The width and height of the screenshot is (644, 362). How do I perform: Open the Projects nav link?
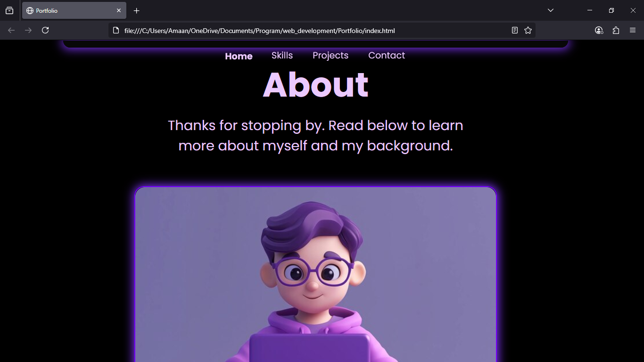click(x=330, y=55)
